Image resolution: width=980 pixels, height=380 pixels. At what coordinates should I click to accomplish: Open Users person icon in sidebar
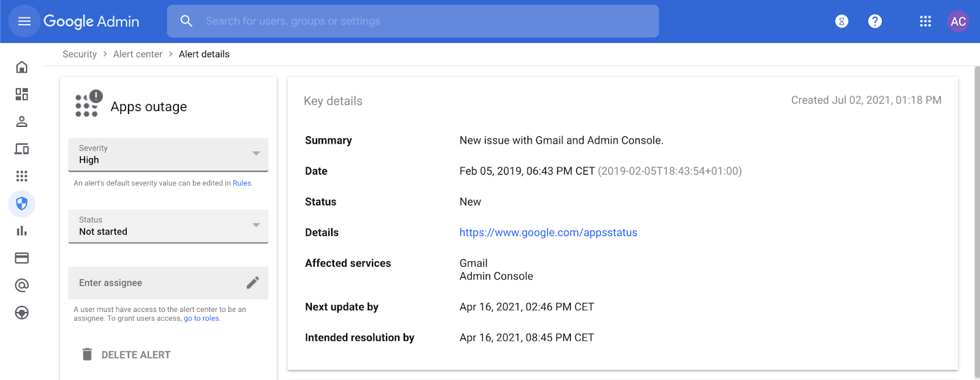tap(21, 121)
